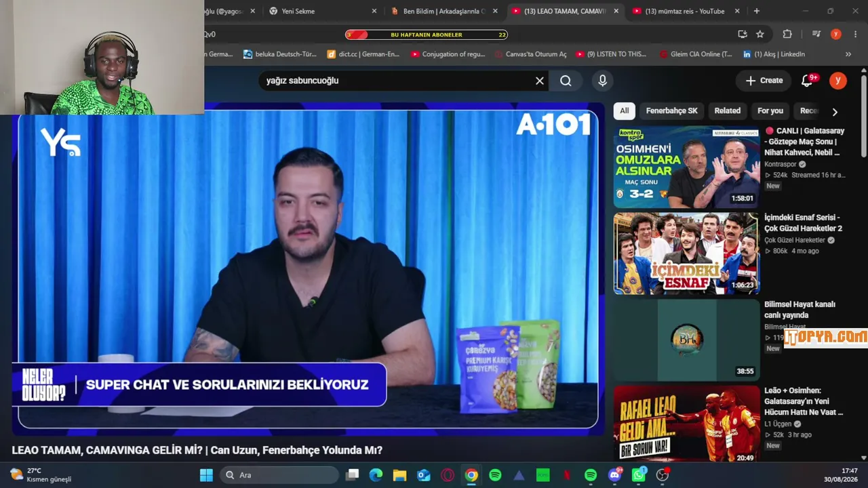Open the İçimdeki Esnaf video thumbnail
Screen dimensions: 868x488
[686, 253]
